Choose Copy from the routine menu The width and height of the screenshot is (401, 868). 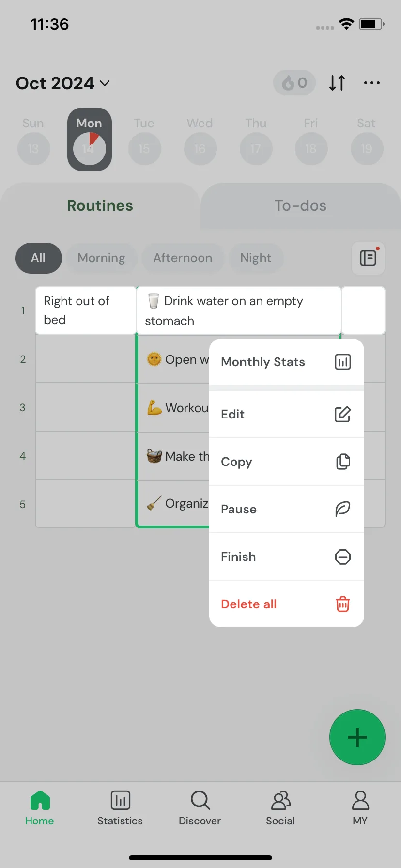286,462
